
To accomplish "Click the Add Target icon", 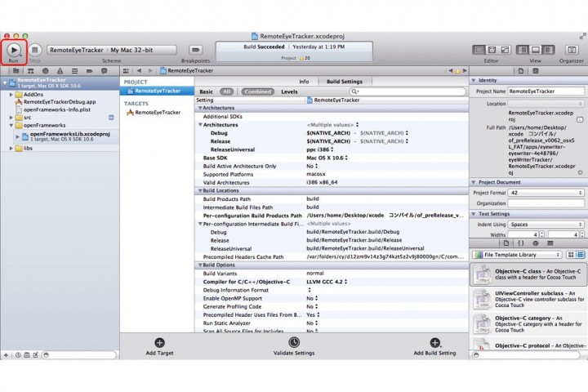I will pos(159,343).
